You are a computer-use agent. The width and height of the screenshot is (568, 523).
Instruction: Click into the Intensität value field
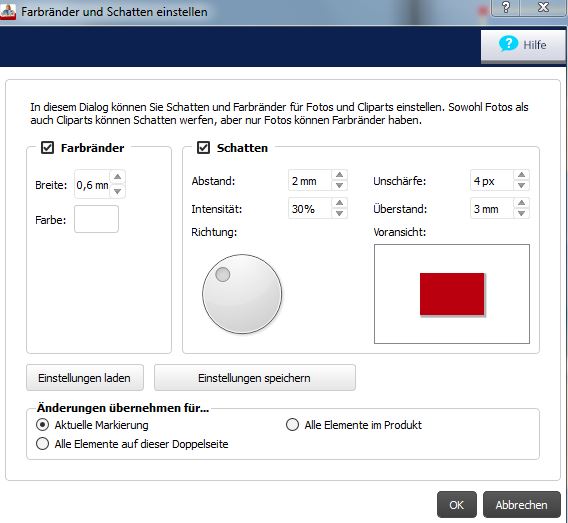click(x=310, y=209)
